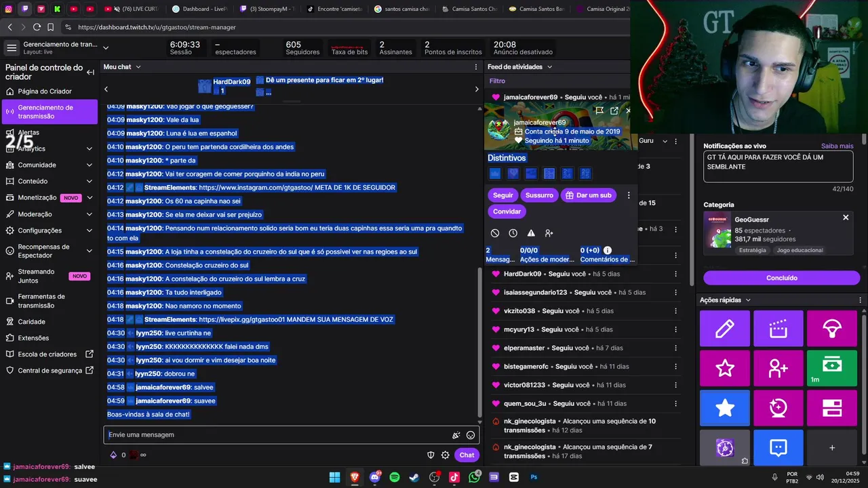Expand the Configurações sidebar section
This screenshot has width=868, height=488.
pos(90,230)
